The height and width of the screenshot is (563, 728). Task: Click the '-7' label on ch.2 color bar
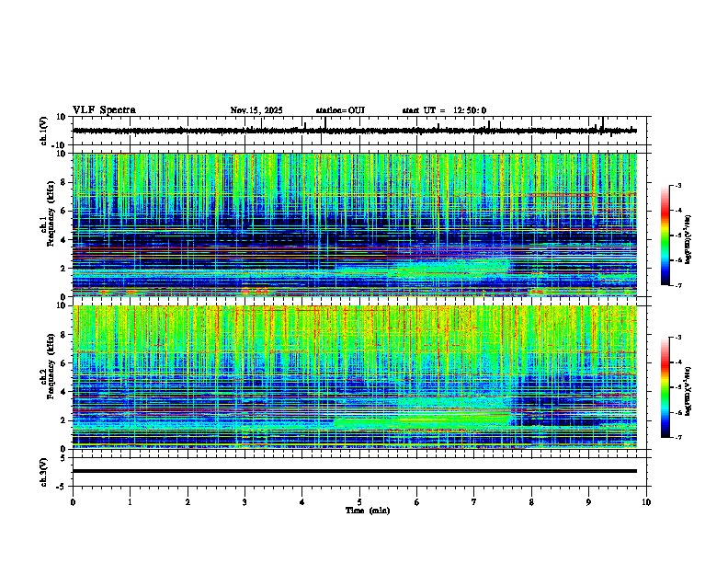click(x=678, y=438)
